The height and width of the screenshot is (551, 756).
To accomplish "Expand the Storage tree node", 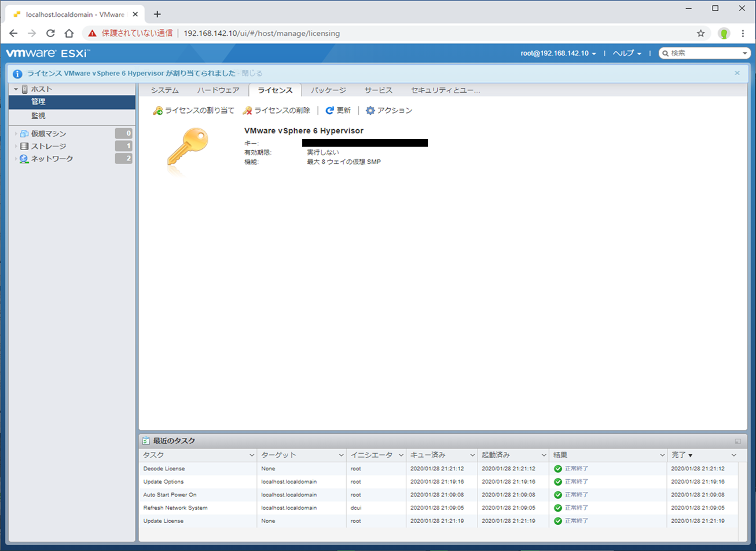I will tap(16, 147).
